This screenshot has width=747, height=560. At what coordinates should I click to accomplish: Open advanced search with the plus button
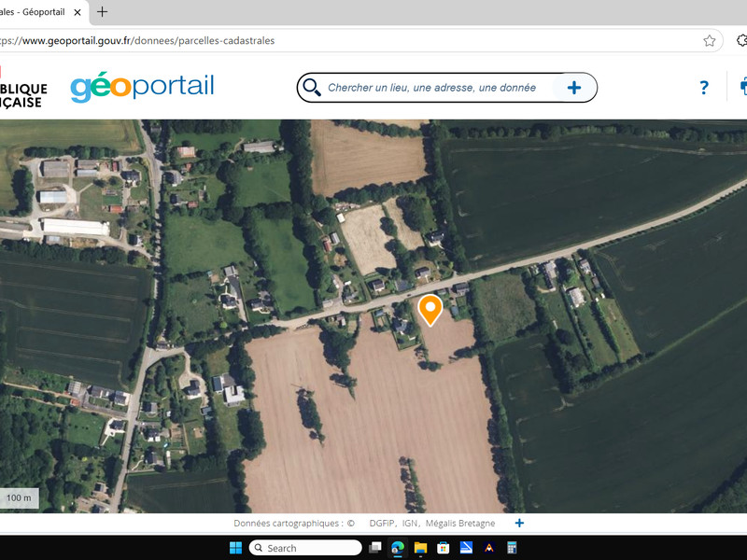(574, 88)
